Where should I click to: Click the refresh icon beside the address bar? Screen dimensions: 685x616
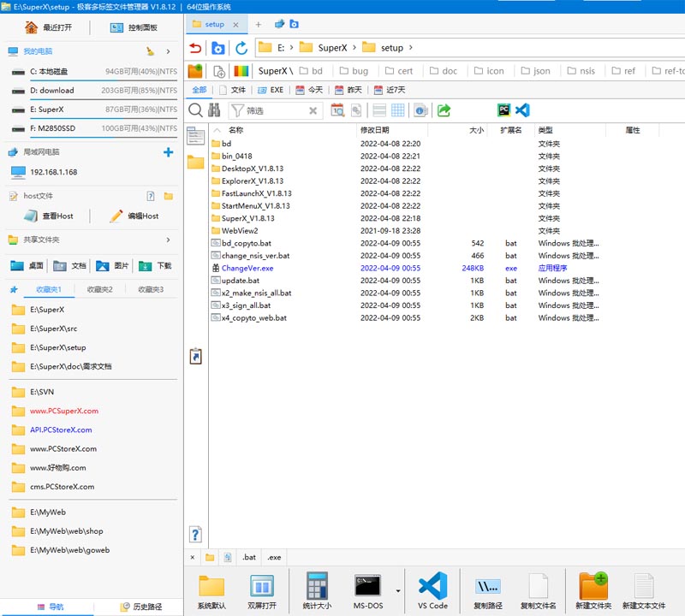point(241,48)
